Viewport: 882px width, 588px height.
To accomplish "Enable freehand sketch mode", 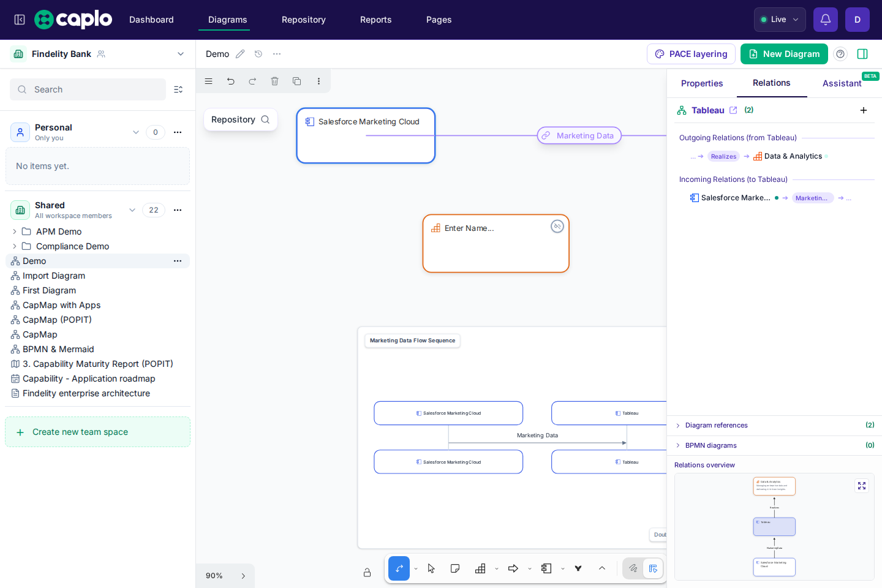I will (x=633, y=568).
